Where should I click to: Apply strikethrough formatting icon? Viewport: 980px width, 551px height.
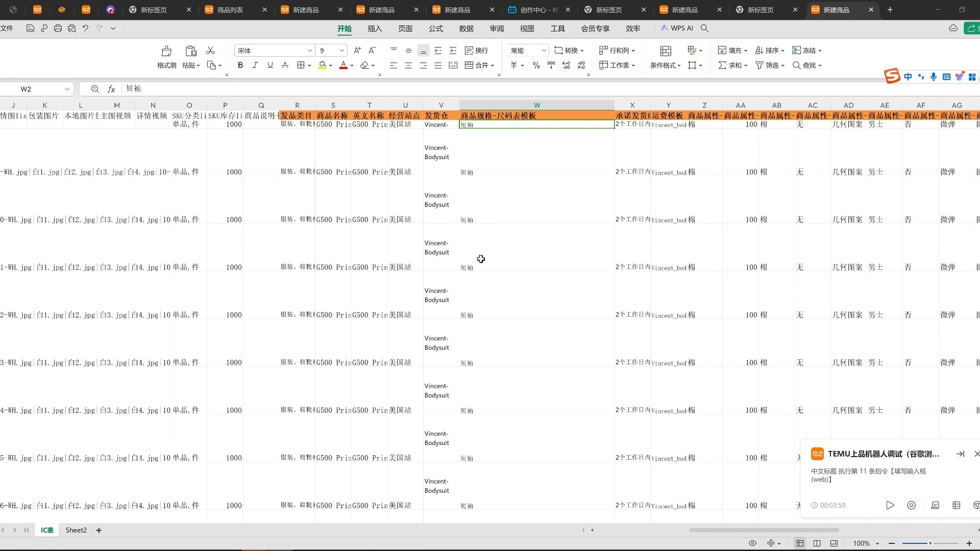(285, 65)
